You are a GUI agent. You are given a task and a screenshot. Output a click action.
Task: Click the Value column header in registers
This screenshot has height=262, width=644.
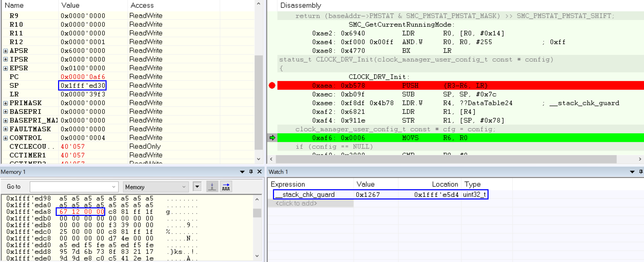coord(70,5)
